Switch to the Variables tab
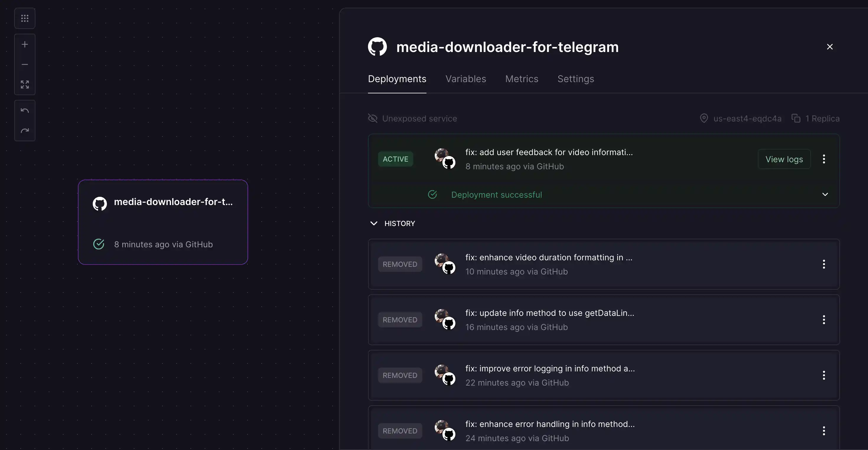Screen dimensions: 868x450 coord(466,79)
